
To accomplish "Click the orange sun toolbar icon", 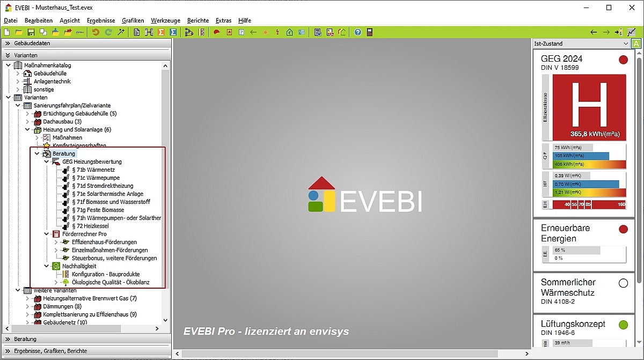I will click(x=265, y=32).
